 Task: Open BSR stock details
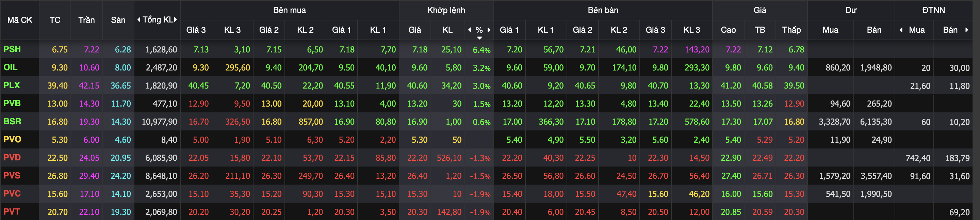coord(13,122)
